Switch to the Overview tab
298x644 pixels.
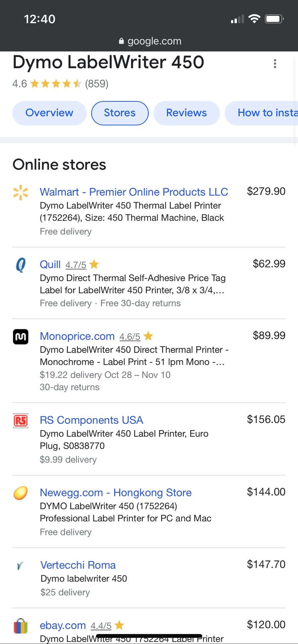click(49, 113)
